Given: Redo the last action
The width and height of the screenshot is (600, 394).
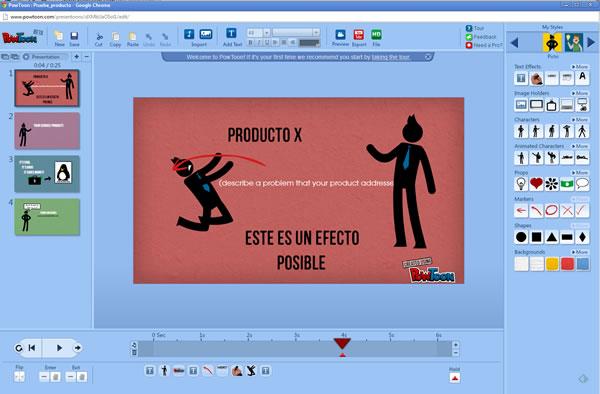Looking at the screenshot, I should 165,37.
